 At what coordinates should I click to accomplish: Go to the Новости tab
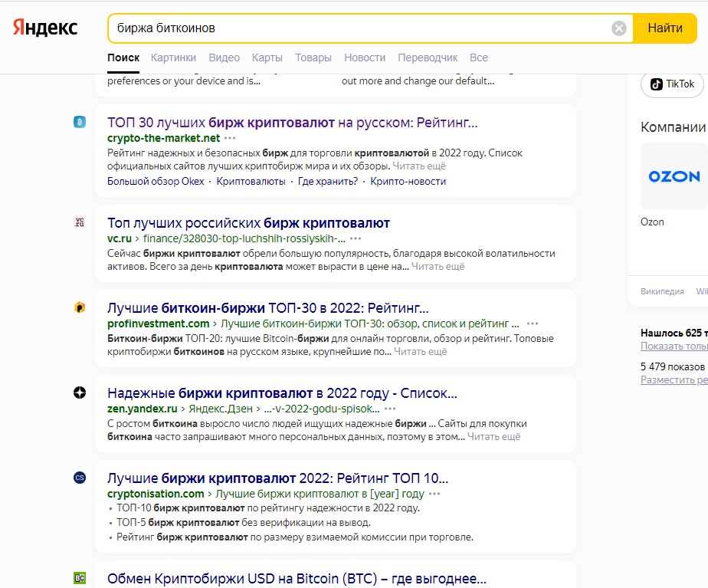tap(365, 57)
